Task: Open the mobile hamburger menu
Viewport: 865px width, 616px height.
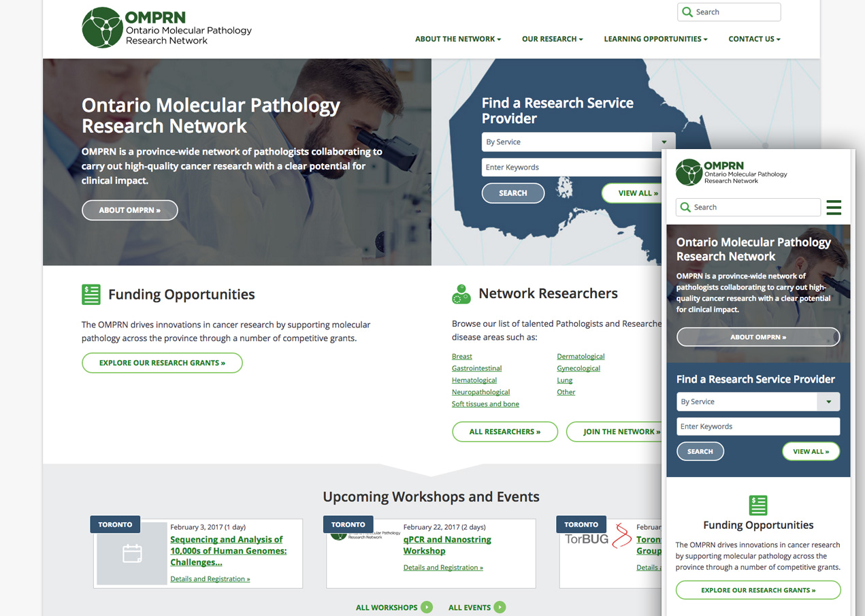Action: (x=833, y=208)
